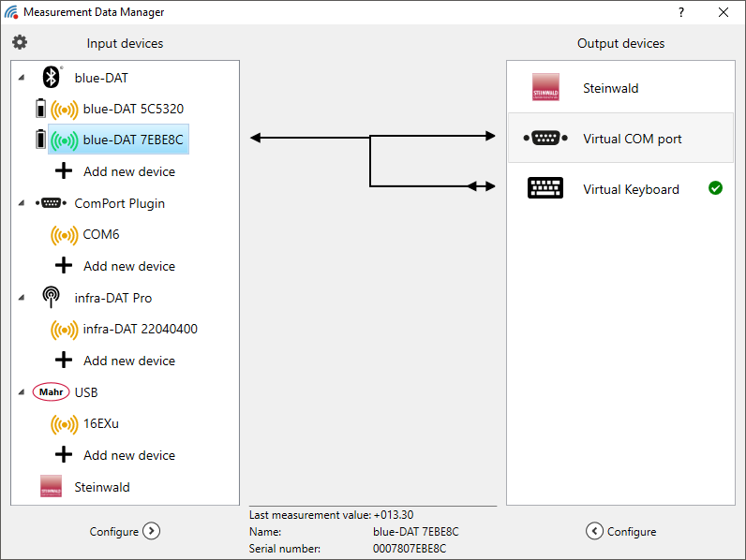Screen dimensions: 746x560
Task: Click the Virtual COM port connector icon
Action: pyautogui.click(x=545, y=139)
